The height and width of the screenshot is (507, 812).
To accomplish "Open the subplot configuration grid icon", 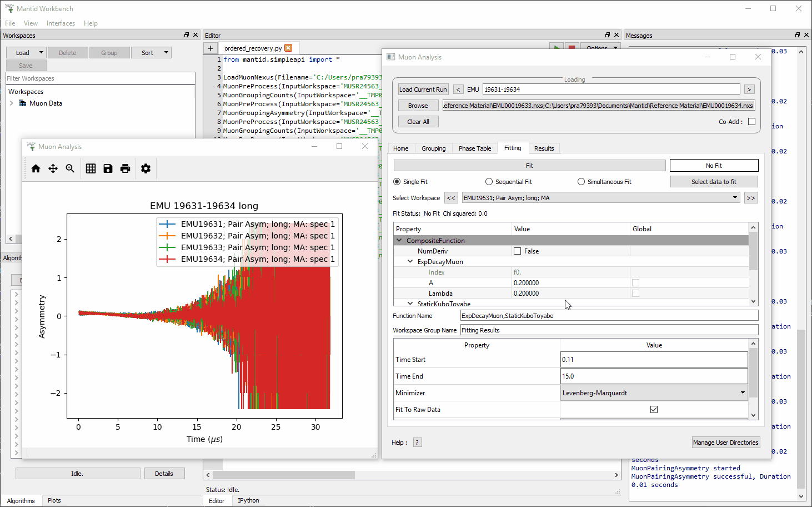I will pyautogui.click(x=91, y=168).
